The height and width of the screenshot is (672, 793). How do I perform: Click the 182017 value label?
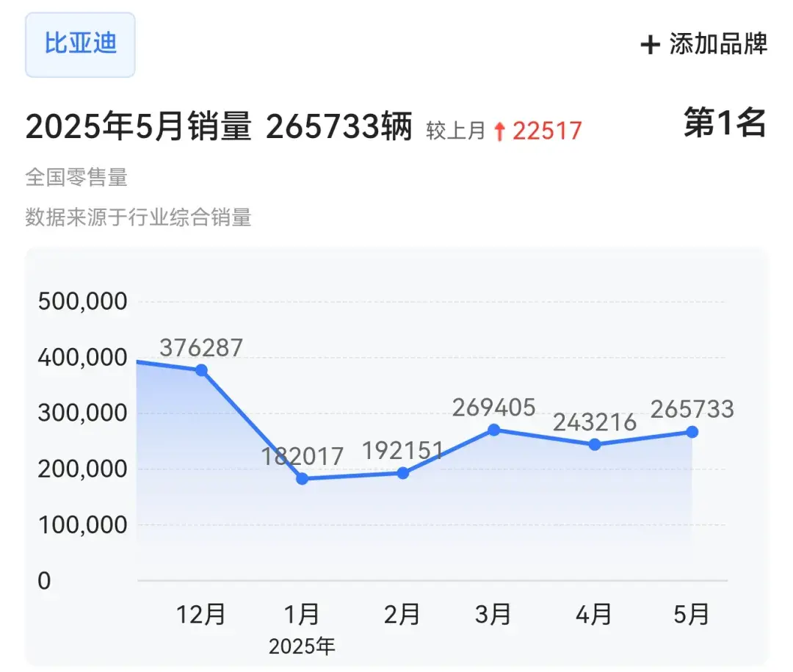[x=303, y=456]
